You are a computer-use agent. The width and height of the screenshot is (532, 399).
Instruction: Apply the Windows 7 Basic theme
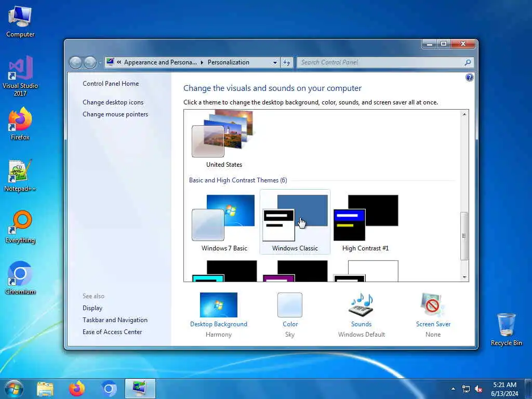tap(224, 222)
